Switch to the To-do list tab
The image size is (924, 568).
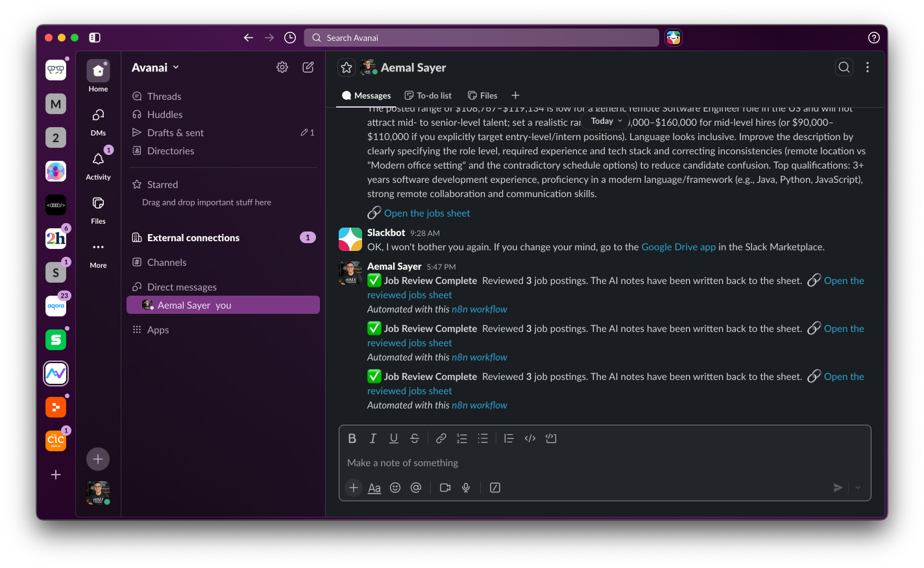tap(428, 95)
